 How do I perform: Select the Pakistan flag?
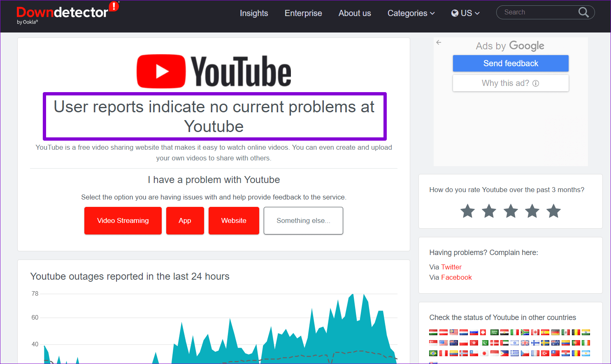484,343
